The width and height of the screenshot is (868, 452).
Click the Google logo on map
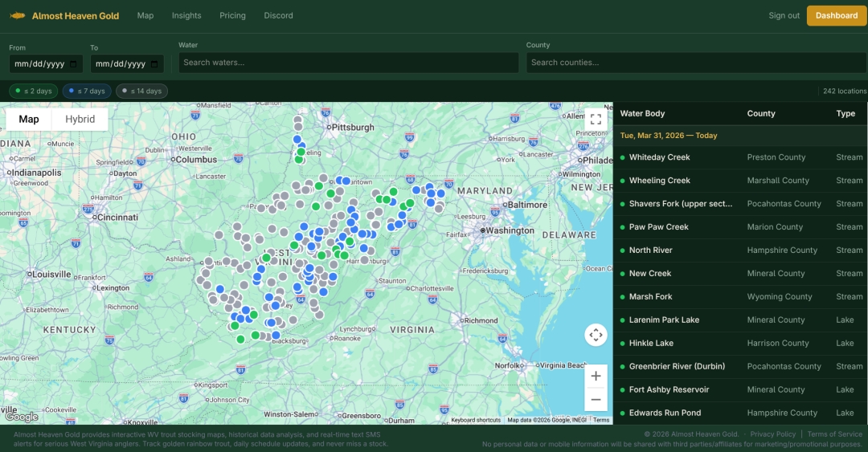coord(22,417)
